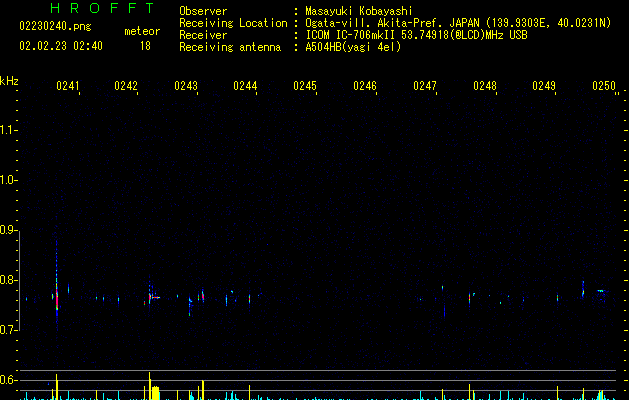Click the yellow intensity bar below 0241

(57, 387)
